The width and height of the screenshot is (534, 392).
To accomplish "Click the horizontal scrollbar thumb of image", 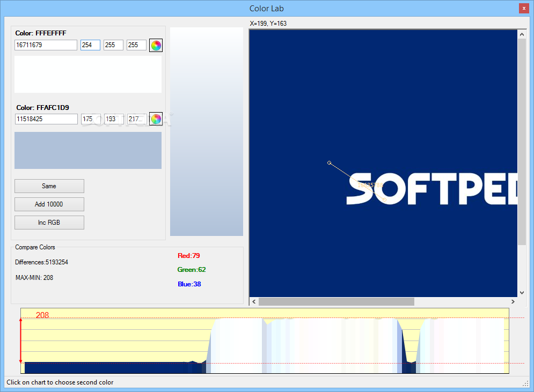I will point(337,301).
